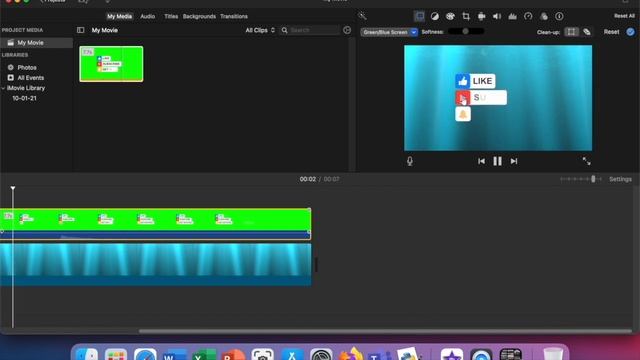Apply the overlay adjustment with blue checkmark
The image size is (640, 360).
click(630, 32)
